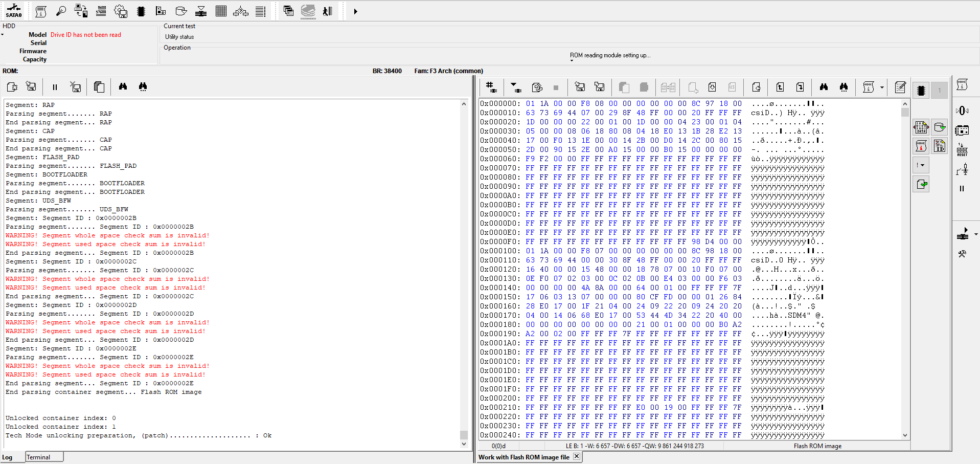The height and width of the screenshot is (464, 980).
Task: Close the Work with Flash ROM image file tab
Action: coord(577,456)
